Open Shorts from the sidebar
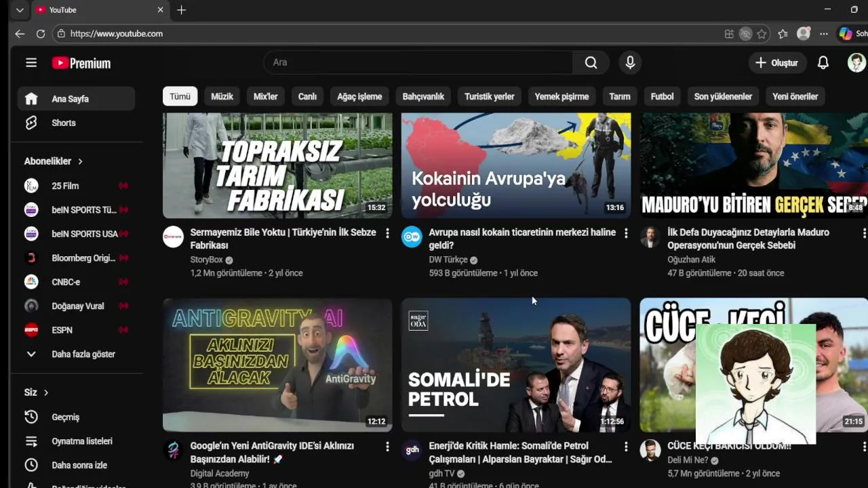The image size is (868, 488). pyautogui.click(x=76, y=123)
